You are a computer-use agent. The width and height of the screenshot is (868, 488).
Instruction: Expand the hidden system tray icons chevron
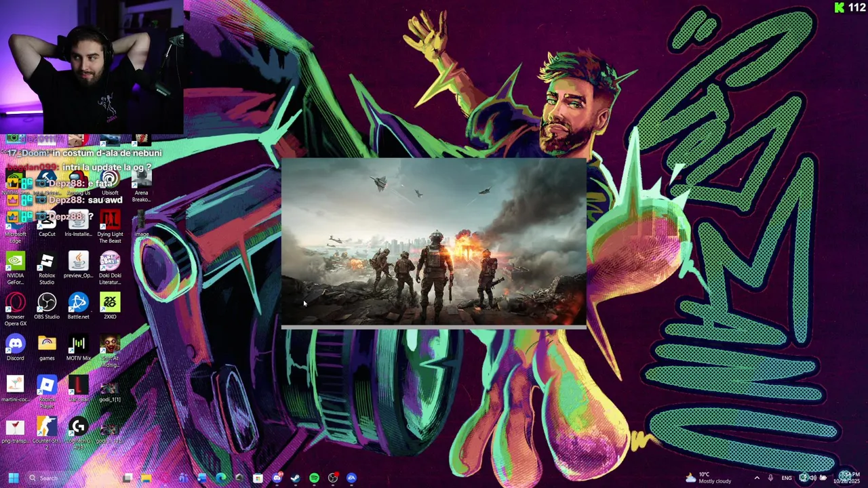coord(757,478)
